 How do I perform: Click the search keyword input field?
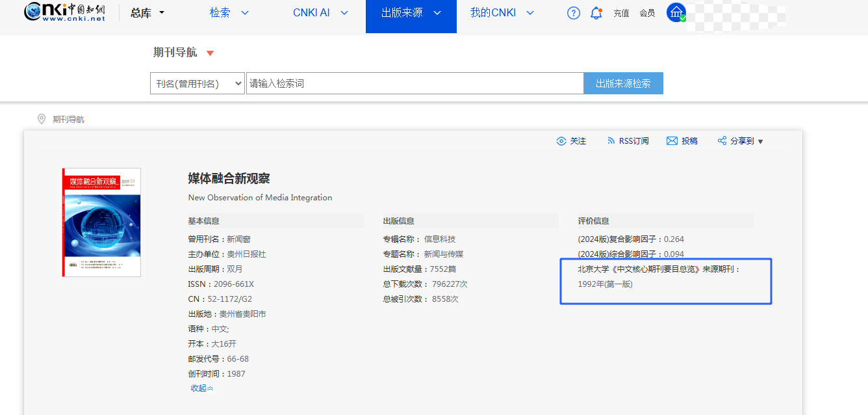click(x=415, y=83)
